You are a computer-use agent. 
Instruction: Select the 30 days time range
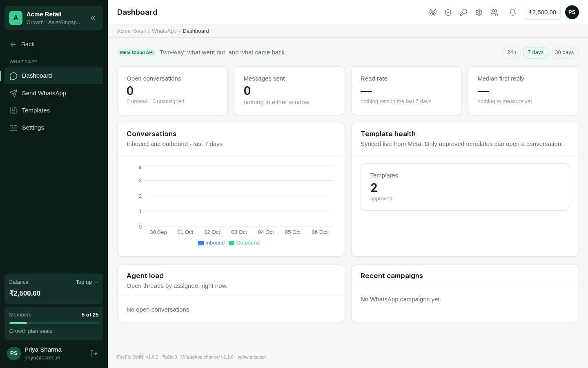(x=564, y=52)
